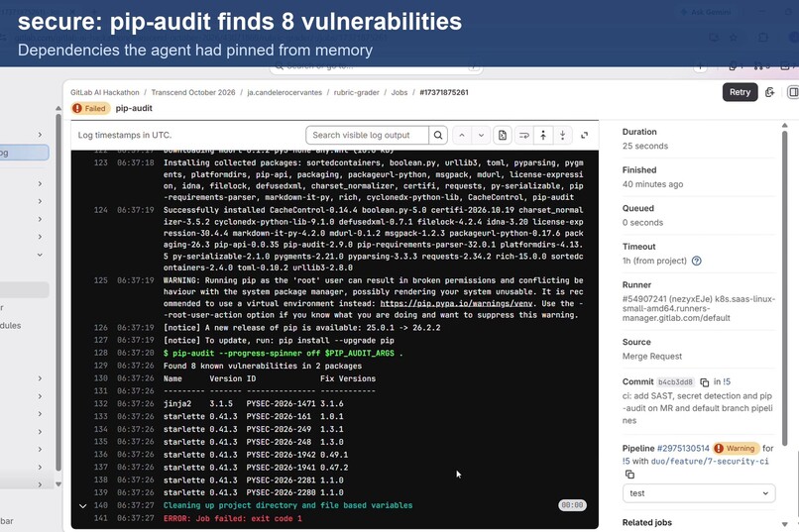Copy the commit SHA b4cb3dd8 icon

click(x=704, y=381)
